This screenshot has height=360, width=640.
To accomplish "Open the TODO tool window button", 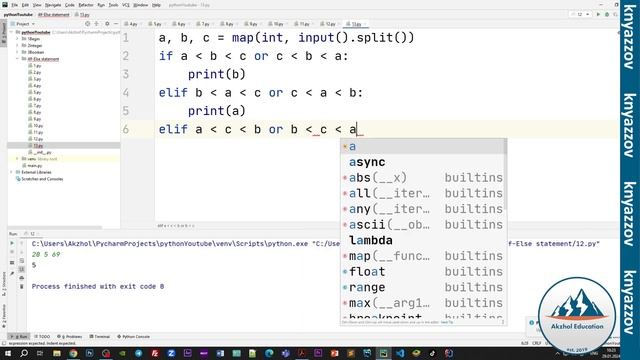I will pyautogui.click(x=42, y=337).
